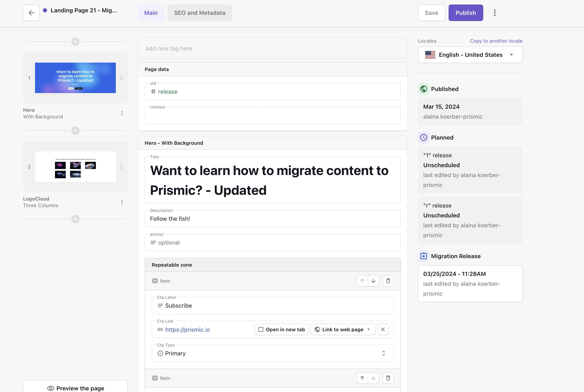Move second repeatable item up
This screenshot has height=392, width=584.
(x=362, y=378)
